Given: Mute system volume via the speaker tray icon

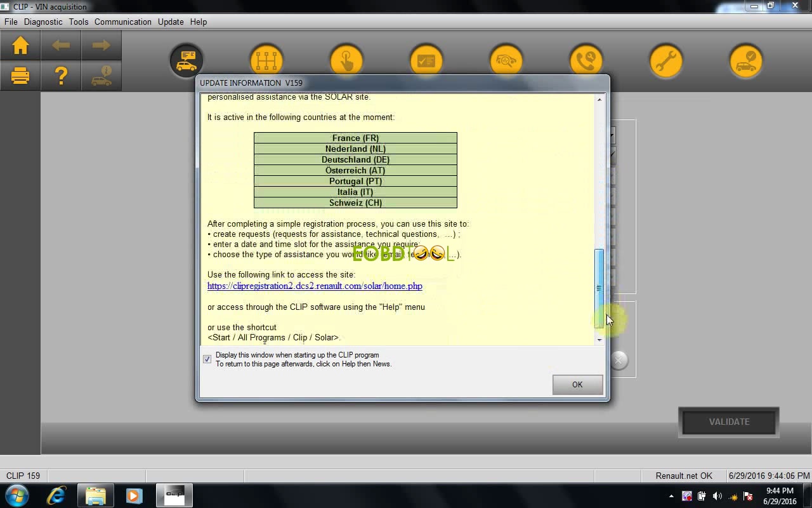Looking at the screenshot, I should (x=717, y=497).
